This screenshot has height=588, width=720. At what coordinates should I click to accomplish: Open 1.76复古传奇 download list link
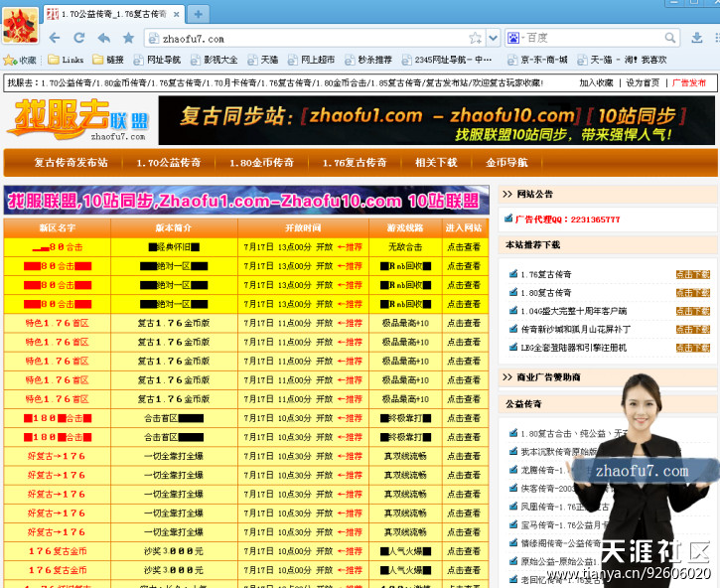tap(546, 275)
